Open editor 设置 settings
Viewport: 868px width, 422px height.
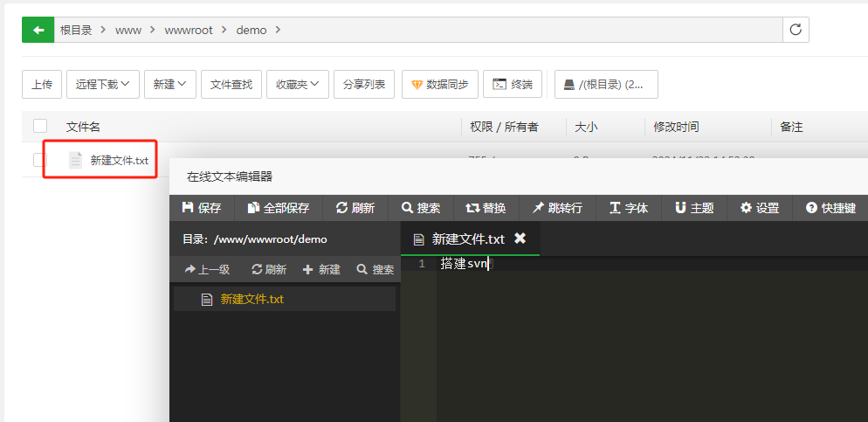point(760,208)
